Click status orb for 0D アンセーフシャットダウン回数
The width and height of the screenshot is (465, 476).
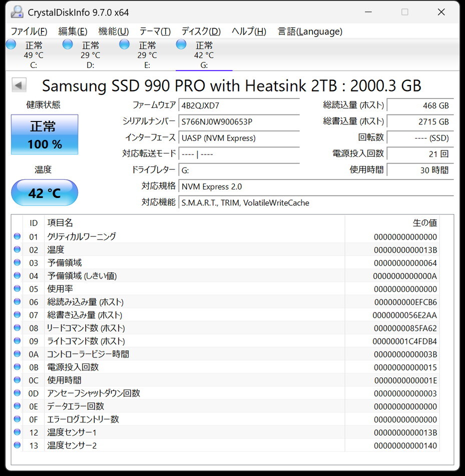pos(18,393)
